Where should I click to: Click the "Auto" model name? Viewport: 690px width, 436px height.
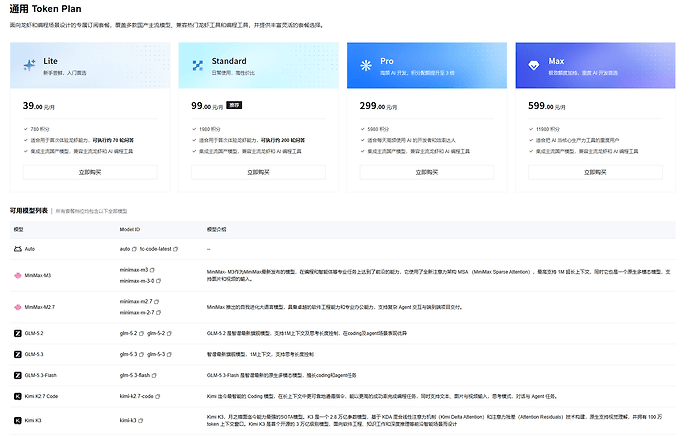(29, 249)
